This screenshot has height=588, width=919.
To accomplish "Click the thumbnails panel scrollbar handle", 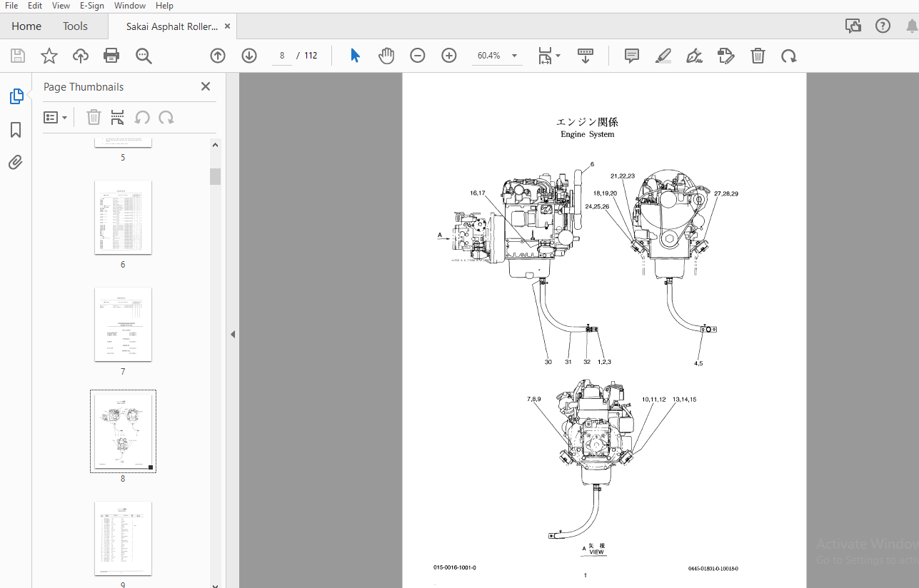I will (215, 176).
